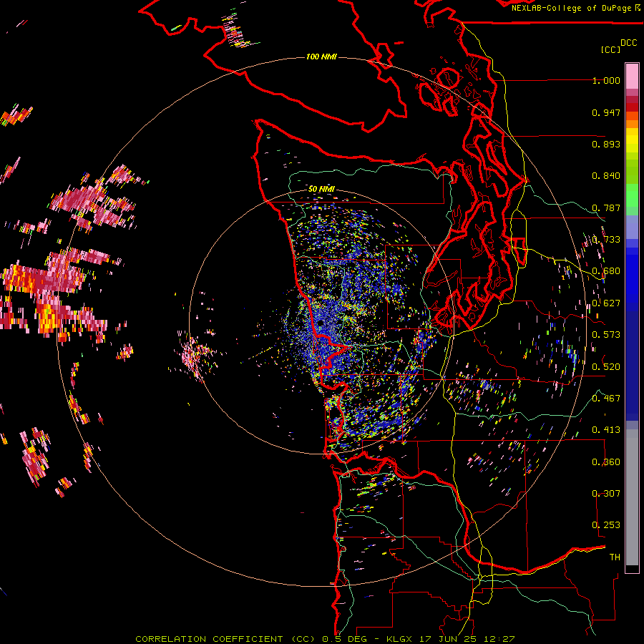Image resolution: width=644 pixels, height=644 pixels.
Task: Select the 0.573 value on color scale
Action: (x=606, y=335)
